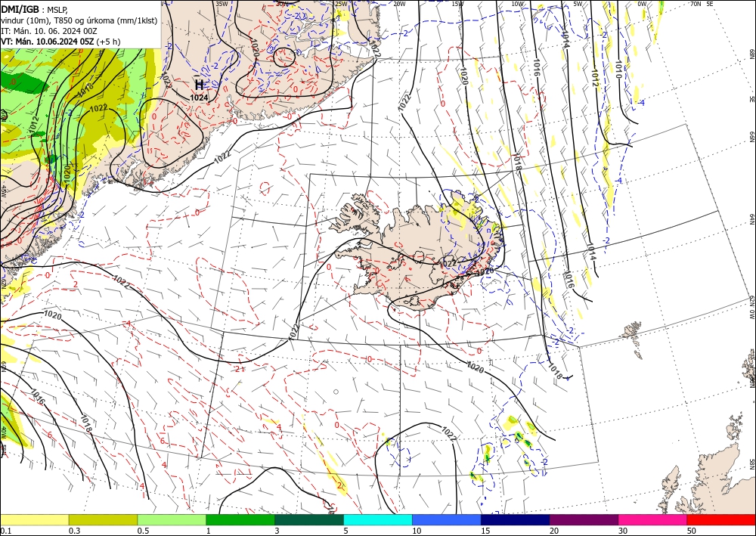Select the "15" legend scale value

(x=485, y=531)
